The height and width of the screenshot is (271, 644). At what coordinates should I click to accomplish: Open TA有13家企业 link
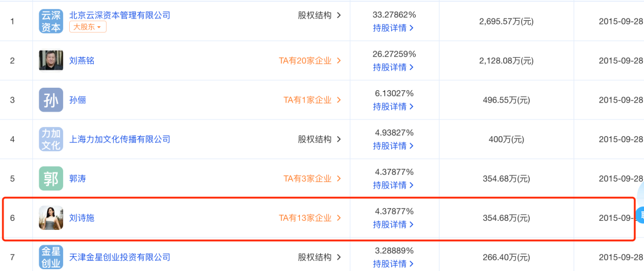310,218
